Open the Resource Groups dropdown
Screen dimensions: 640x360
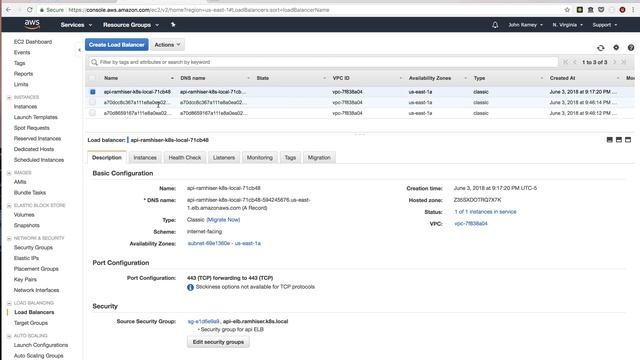coord(131,25)
